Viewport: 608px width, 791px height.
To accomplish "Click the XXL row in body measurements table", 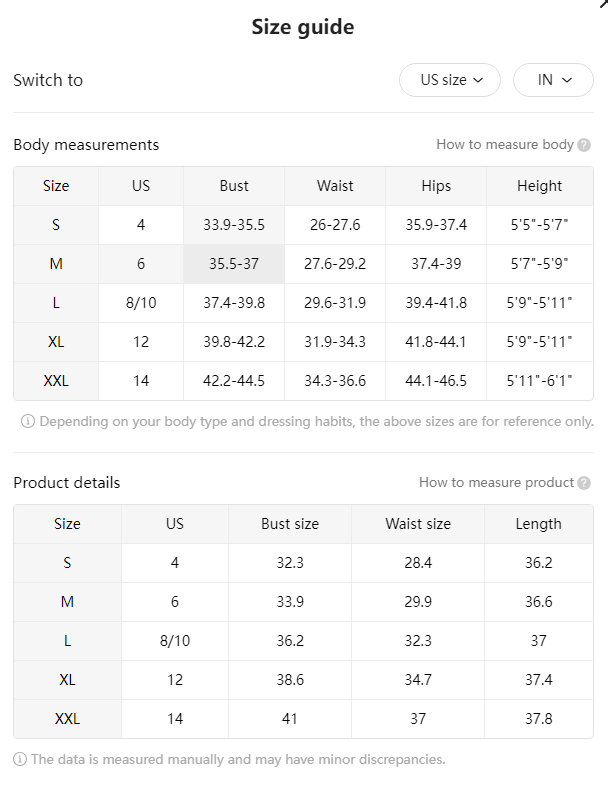I will pyautogui.click(x=303, y=381).
